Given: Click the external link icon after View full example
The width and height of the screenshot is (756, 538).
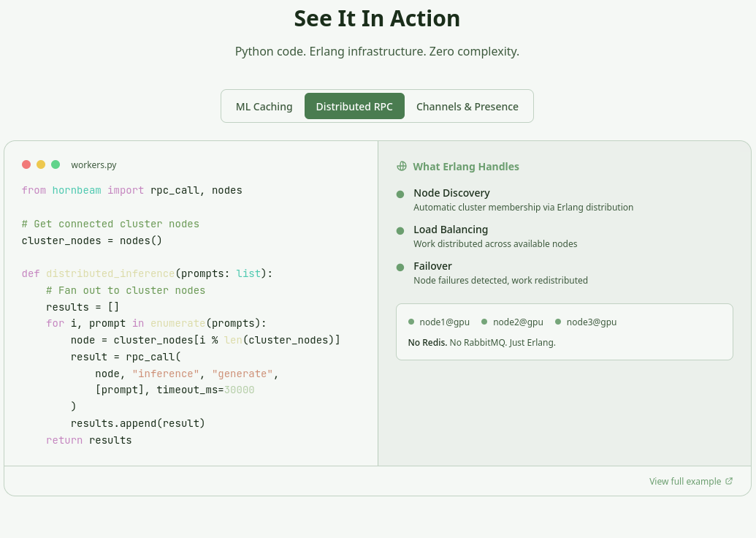Looking at the screenshot, I should click(729, 481).
